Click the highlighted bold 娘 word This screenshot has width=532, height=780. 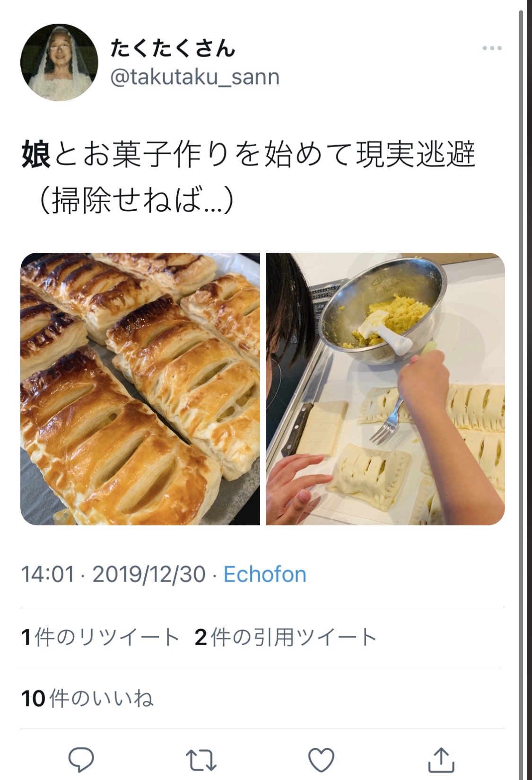coord(36,155)
